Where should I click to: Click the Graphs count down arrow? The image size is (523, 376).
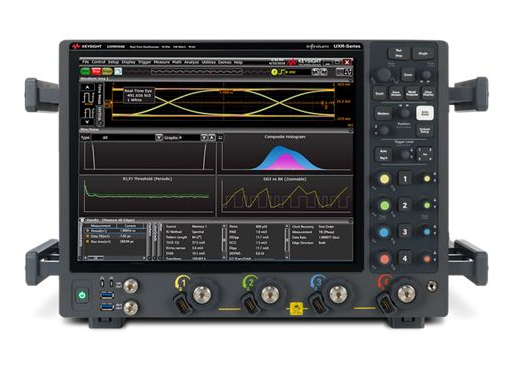[x=204, y=137]
